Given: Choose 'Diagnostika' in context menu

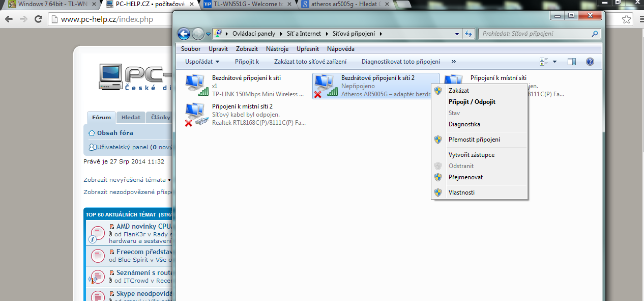Looking at the screenshot, I should pos(464,124).
